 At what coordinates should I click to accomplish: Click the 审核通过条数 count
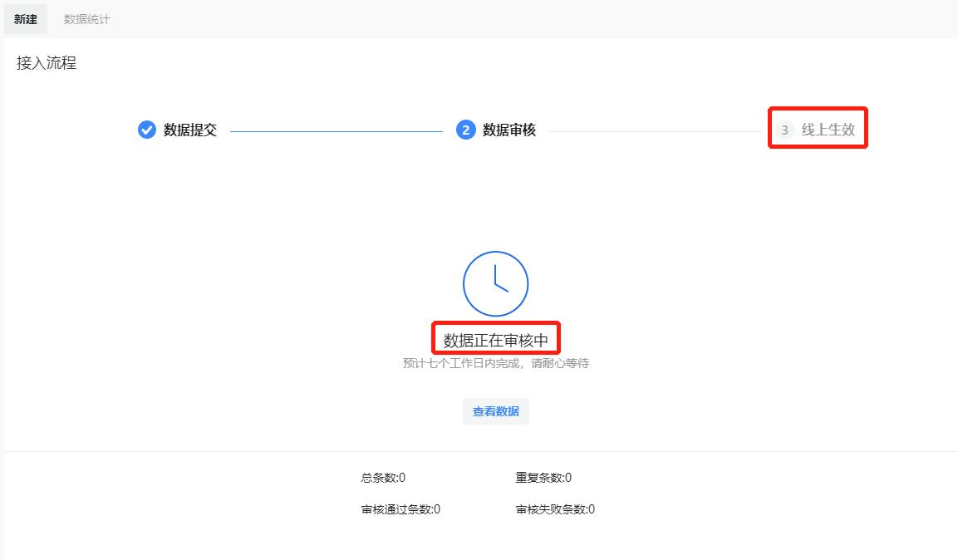[x=400, y=509]
